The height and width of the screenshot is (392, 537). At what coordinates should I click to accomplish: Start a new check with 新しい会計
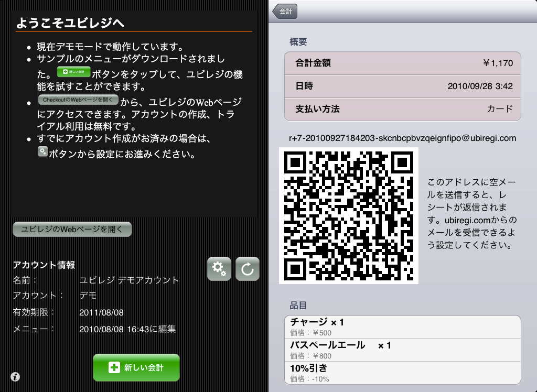(136, 367)
